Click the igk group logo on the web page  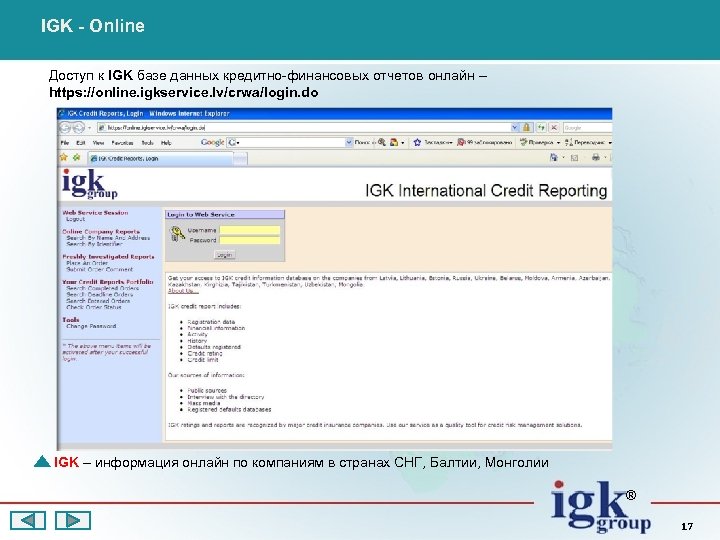pos(90,184)
